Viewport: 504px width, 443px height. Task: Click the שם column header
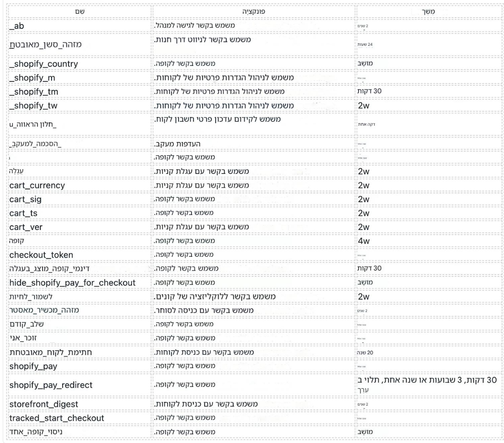tap(80, 11)
